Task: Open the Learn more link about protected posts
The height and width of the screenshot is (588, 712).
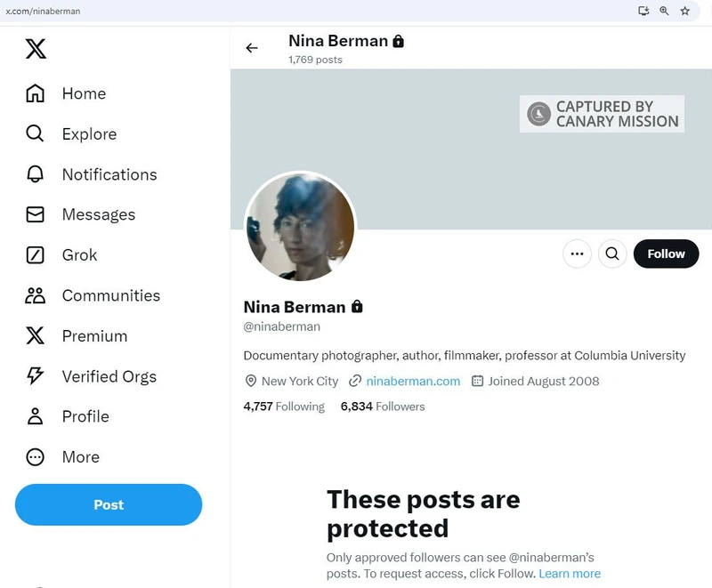Action: pyautogui.click(x=570, y=573)
